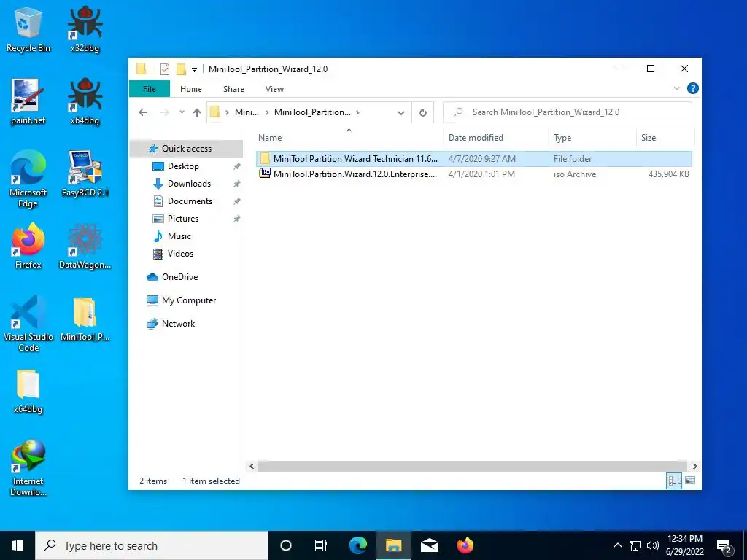This screenshot has width=747, height=560.
Task: Open the DataWagon desktop shortcut
Action: (85, 246)
